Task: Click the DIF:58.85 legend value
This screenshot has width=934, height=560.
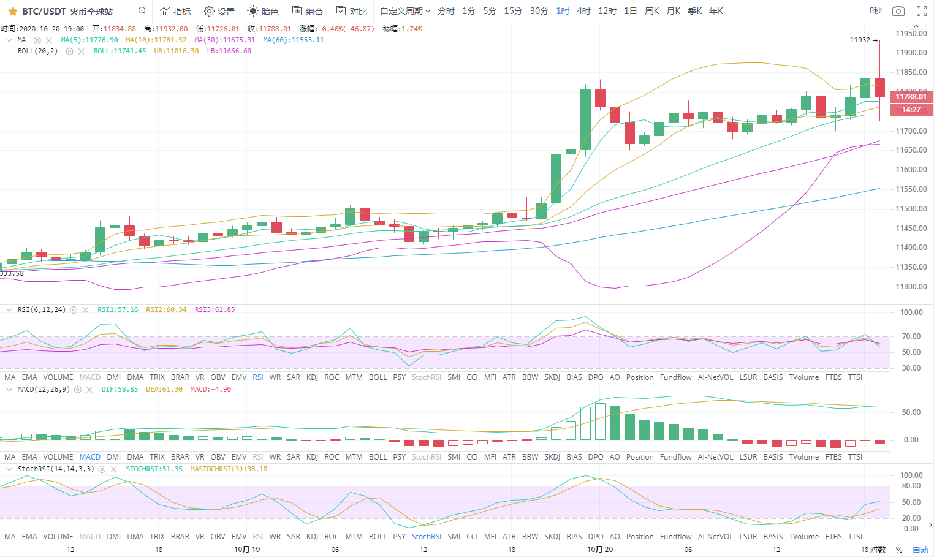Action: point(120,390)
